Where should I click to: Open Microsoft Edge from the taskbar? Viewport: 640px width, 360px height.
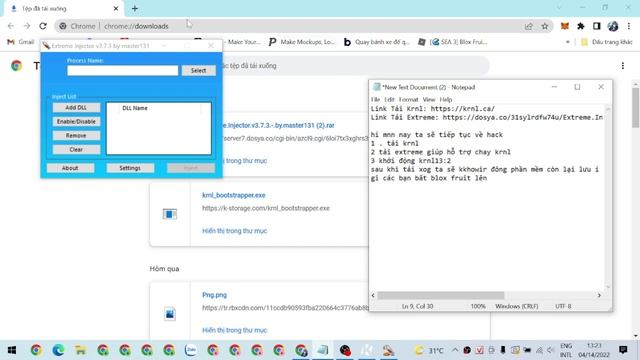click(58, 350)
